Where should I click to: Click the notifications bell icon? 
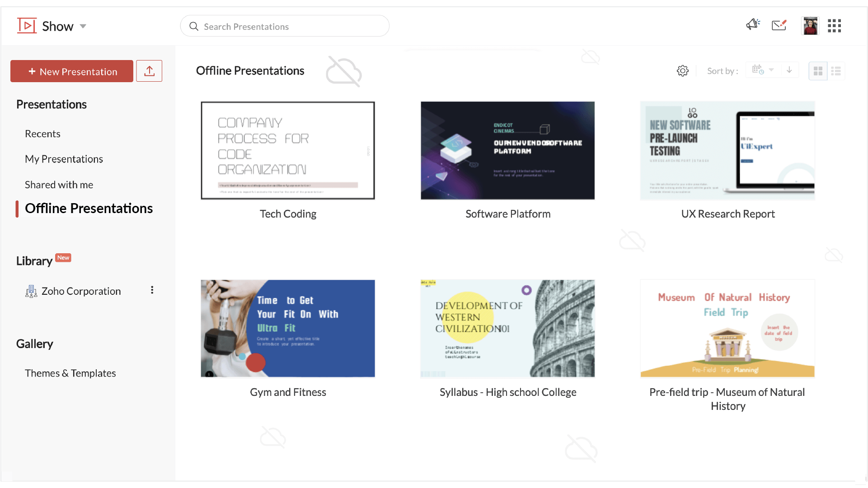tap(752, 25)
